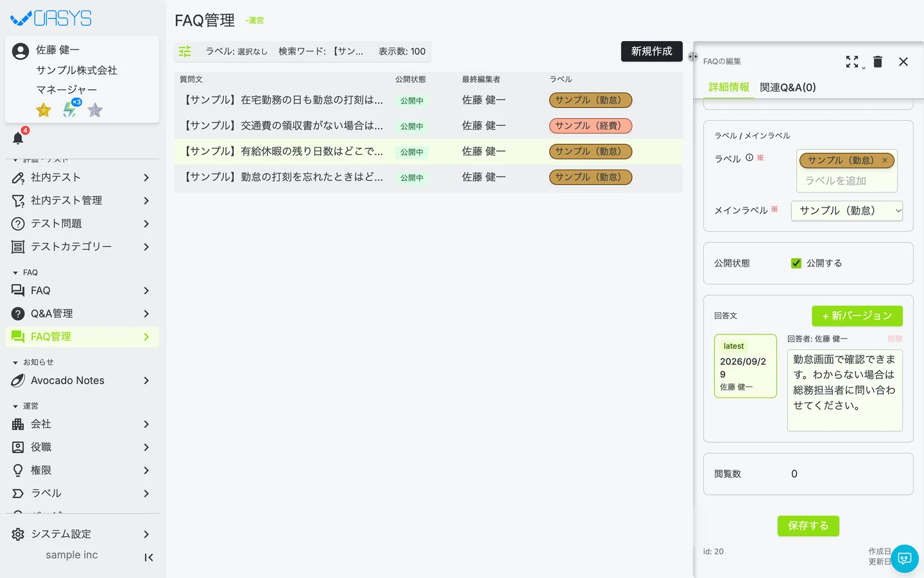
Task: Expand the システム設定 chevron
Action: (146, 534)
